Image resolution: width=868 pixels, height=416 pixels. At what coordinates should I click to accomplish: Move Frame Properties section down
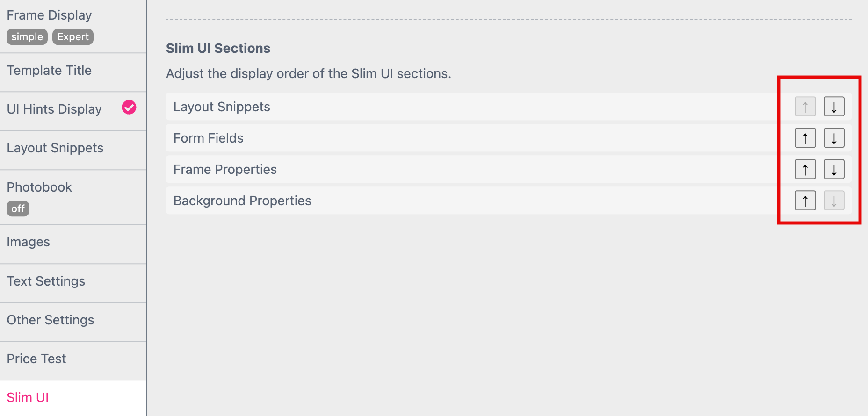click(x=833, y=169)
